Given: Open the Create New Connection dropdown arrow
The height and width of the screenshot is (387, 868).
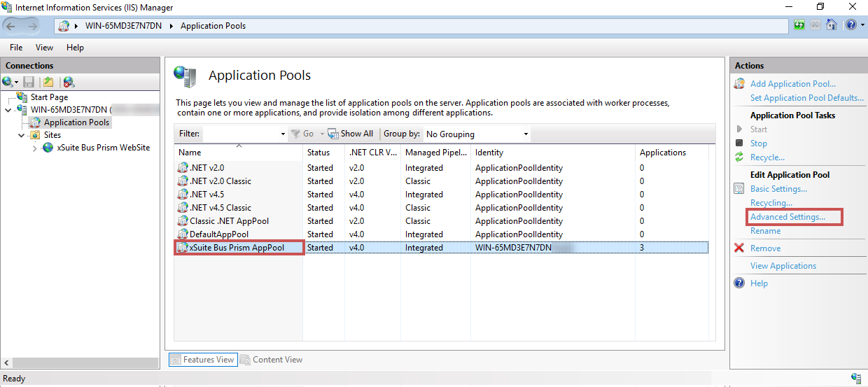Looking at the screenshot, I should tap(16, 83).
